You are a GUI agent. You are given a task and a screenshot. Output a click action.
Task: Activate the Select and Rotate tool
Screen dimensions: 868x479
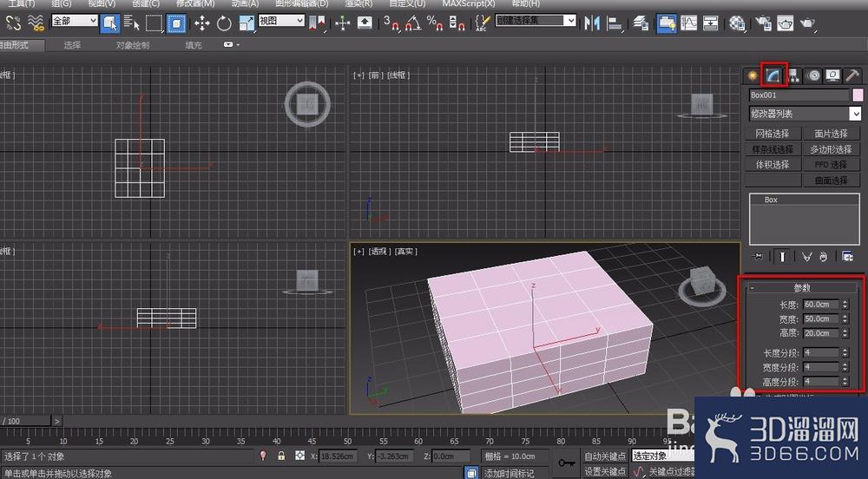point(224,23)
